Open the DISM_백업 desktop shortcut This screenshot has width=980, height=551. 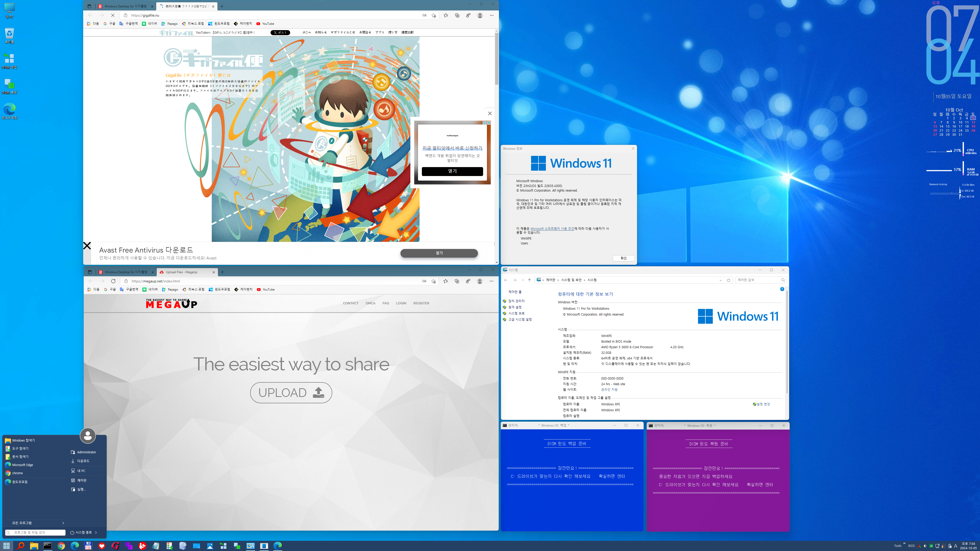pos(9,61)
